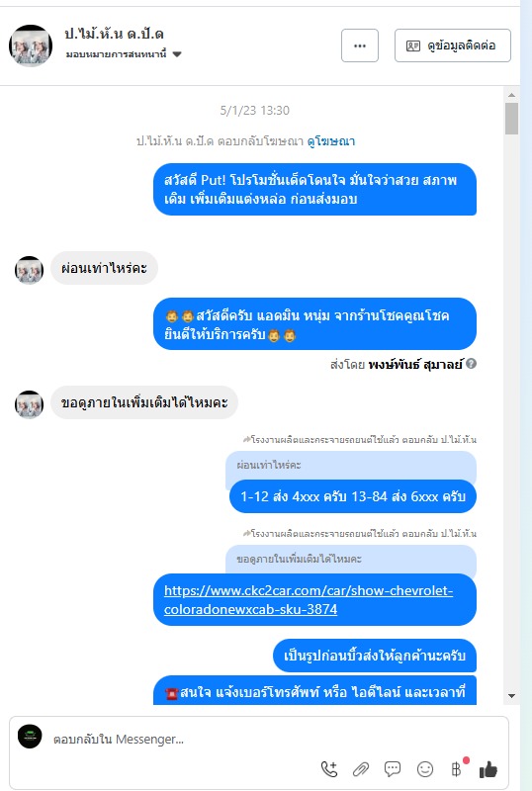
Task: Attach a file with the paperclip icon
Action: pyautogui.click(x=360, y=769)
